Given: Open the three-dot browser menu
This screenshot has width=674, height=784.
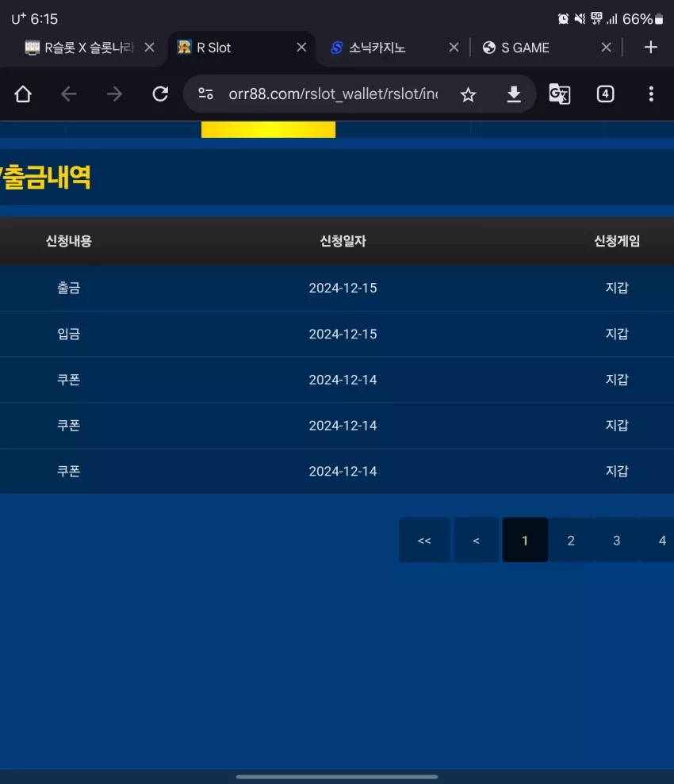Looking at the screenshot, I should tap(651, 94).
